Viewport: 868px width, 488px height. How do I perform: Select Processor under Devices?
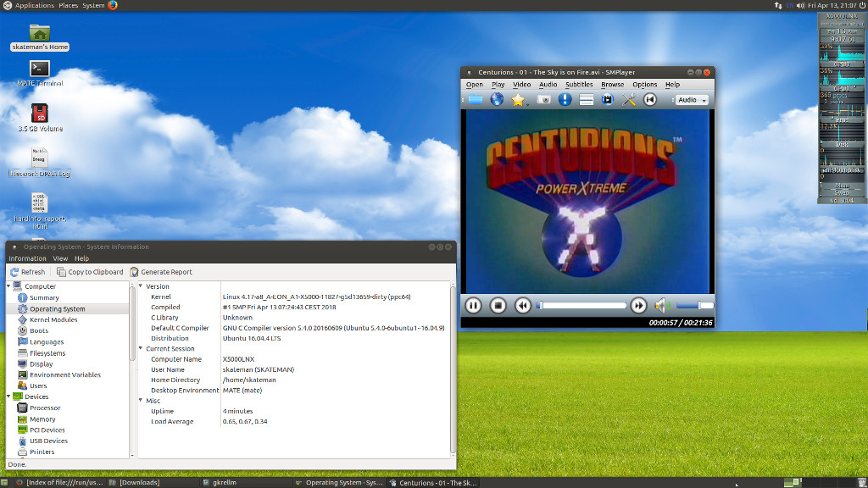(45, 408)
